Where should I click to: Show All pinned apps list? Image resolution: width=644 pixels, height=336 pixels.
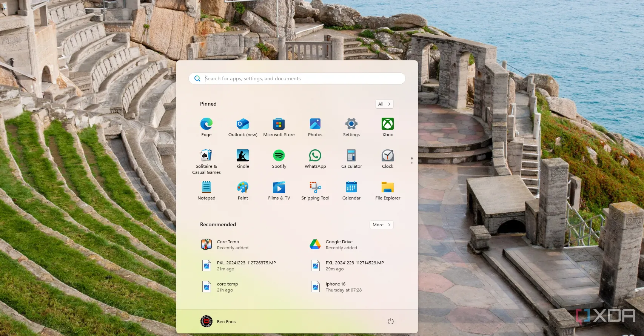tap(384, 104)
